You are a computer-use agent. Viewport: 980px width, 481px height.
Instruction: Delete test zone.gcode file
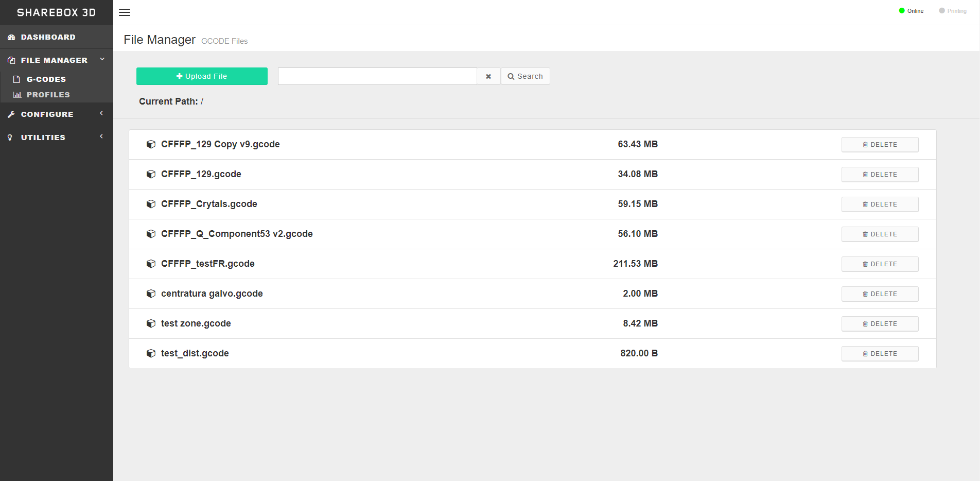[x=880, y=324]
